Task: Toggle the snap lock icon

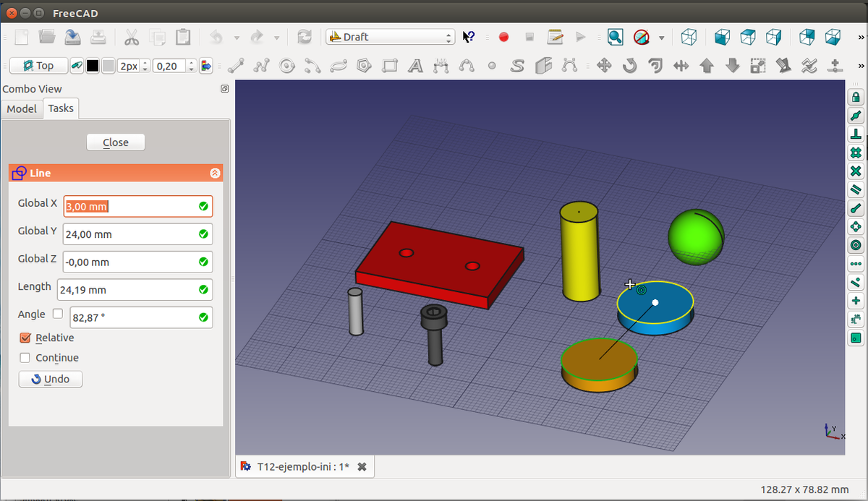Action: click(x=856, y=97)
